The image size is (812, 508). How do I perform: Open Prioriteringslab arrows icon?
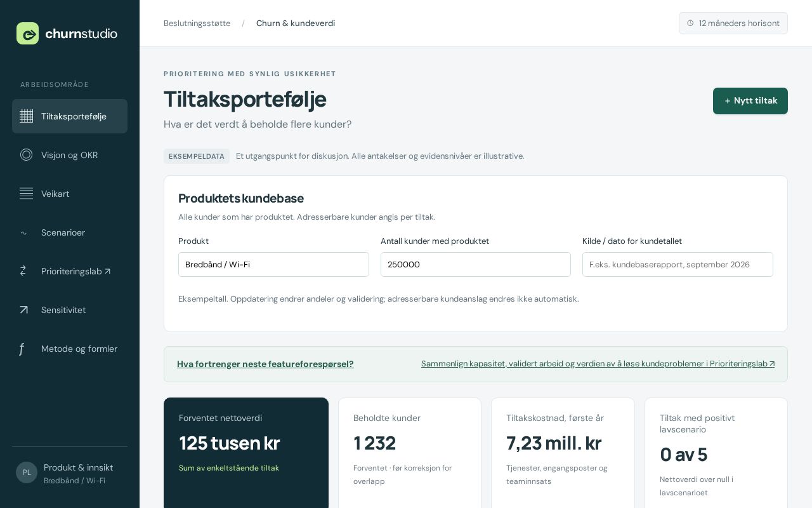click(23, 271)
